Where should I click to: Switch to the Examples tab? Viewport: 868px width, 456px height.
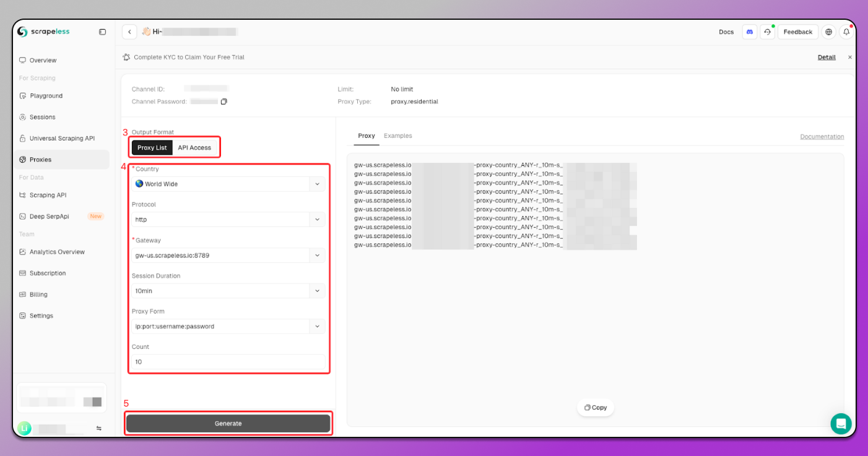click(398, 136)
